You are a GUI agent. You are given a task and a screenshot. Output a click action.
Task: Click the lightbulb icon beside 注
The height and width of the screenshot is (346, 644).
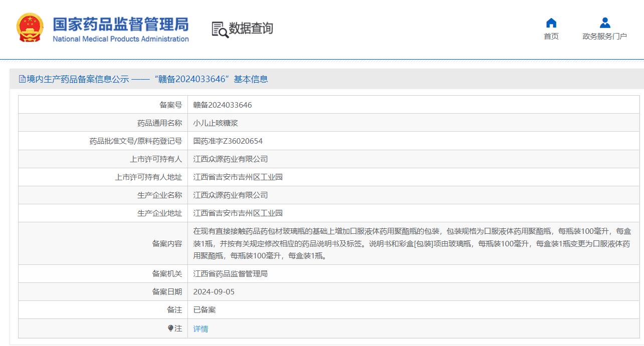point(170,328)
